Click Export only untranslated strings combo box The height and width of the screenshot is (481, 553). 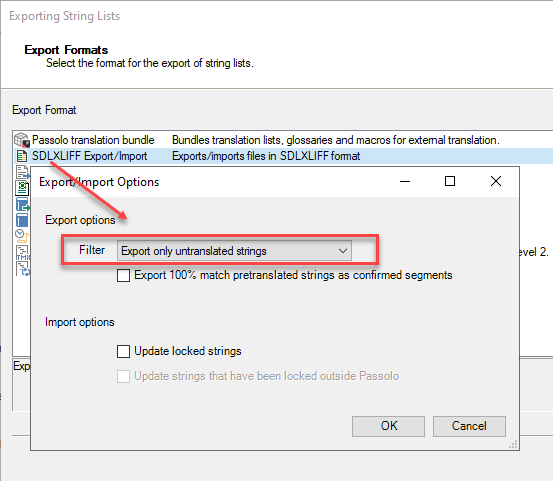[x=234, y=251]
